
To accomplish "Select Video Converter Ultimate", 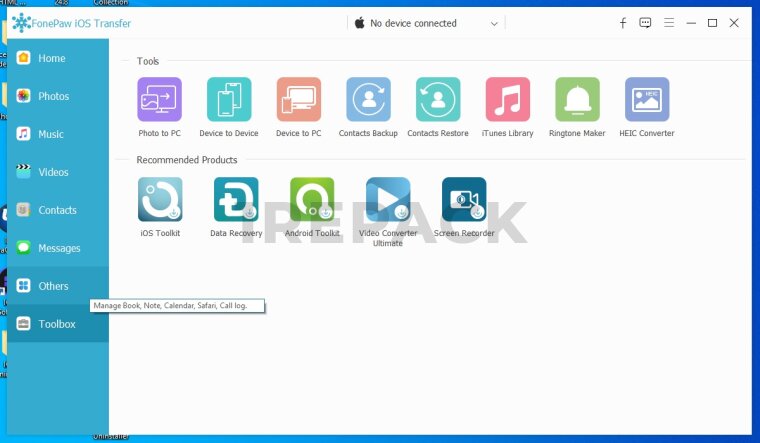I will tap(388, 200).
